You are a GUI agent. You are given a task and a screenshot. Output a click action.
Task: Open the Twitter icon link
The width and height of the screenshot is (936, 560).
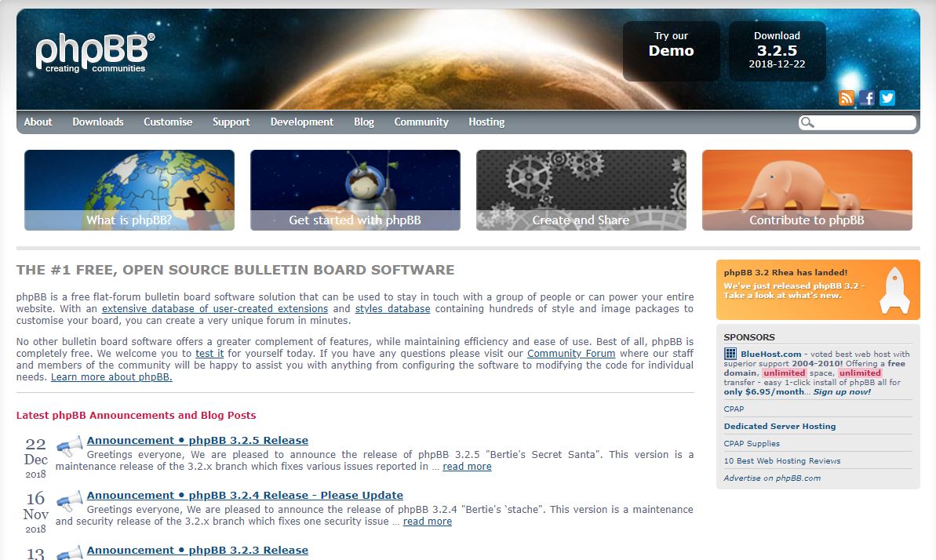887,98
